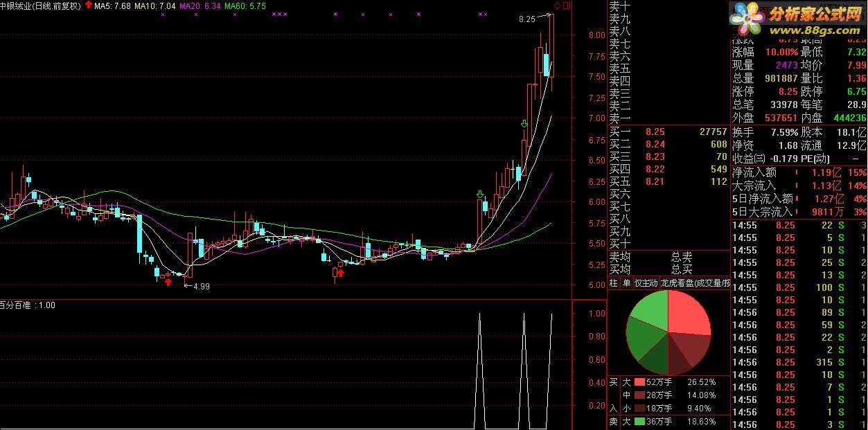
Task: Select the 14:56 trade with volume 59
Action: click(799, 325)
